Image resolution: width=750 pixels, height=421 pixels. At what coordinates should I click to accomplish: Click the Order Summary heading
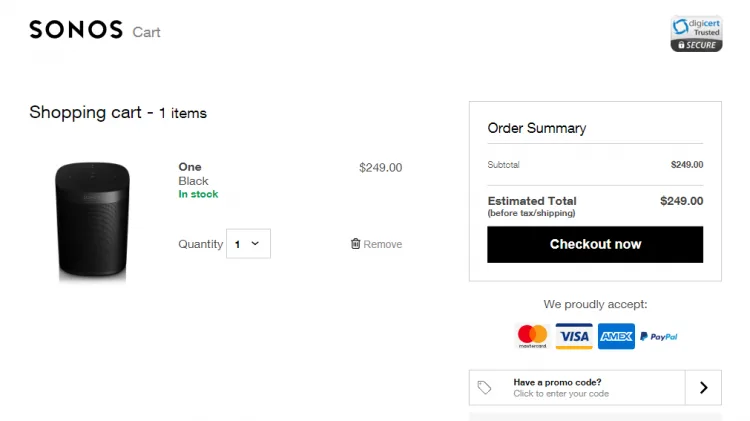coord(537,128)
